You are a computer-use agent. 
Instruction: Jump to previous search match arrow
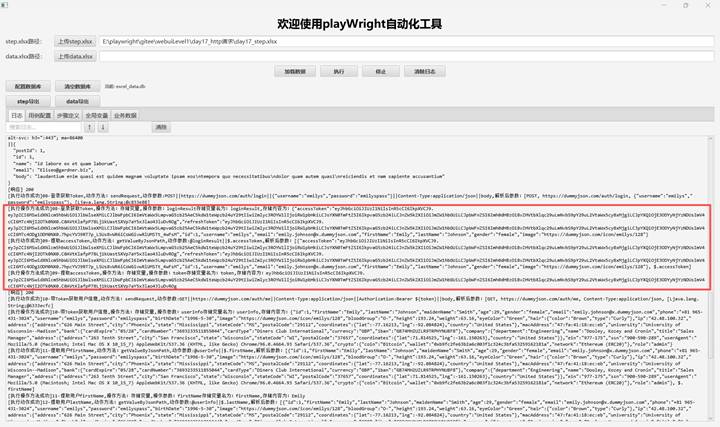tap(90, 127)
